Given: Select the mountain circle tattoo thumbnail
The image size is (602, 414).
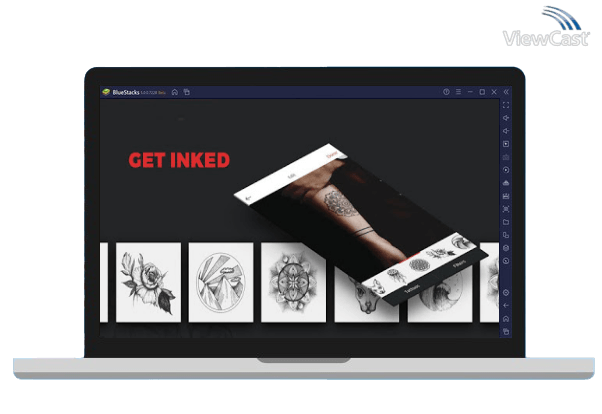Looking at the screenshot, I should [221, 282].
